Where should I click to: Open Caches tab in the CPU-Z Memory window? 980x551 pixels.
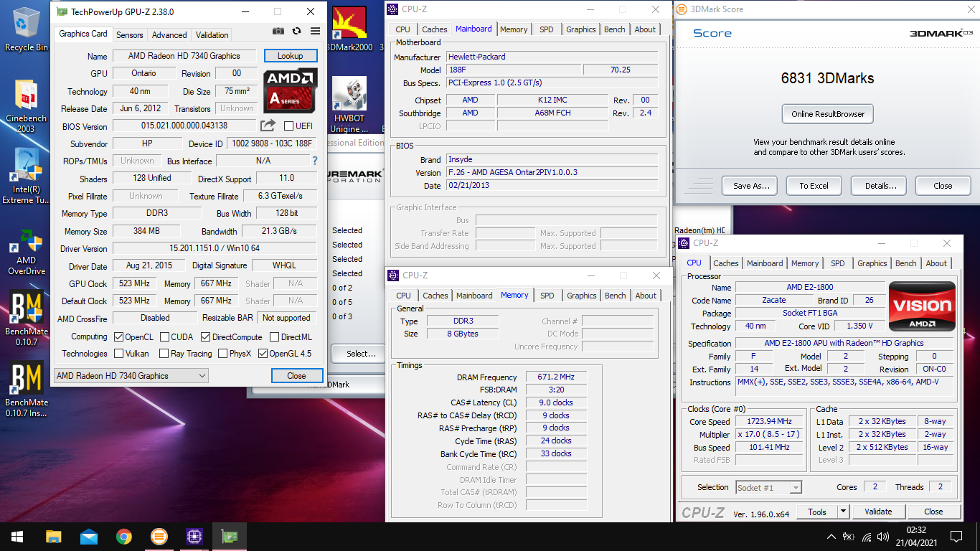435,296
